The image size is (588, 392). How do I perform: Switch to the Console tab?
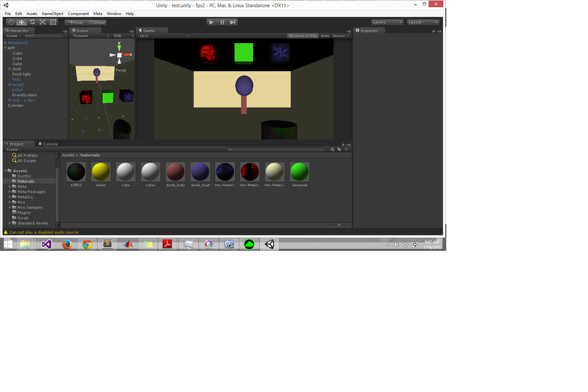pos(48,144)
